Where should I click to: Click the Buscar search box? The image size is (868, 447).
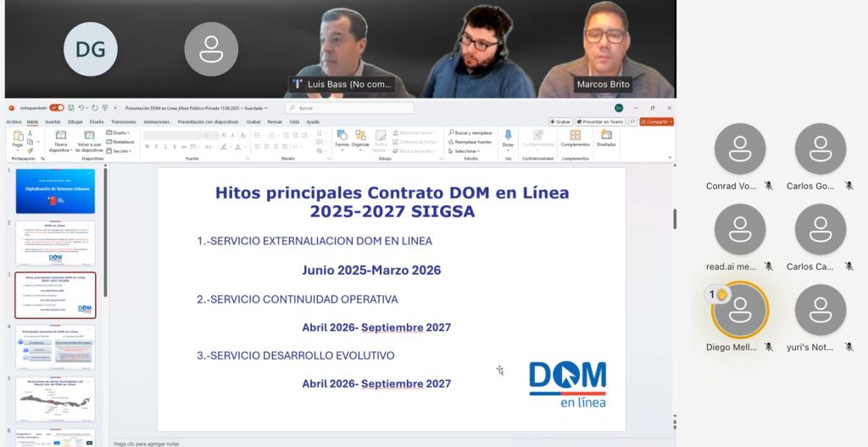pos(350,108)
